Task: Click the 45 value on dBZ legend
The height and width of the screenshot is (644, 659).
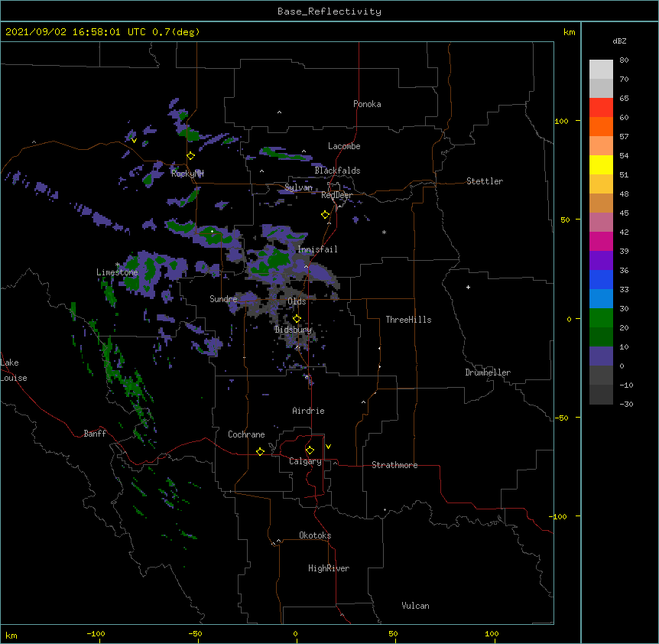Action: (x=624, y=213)
